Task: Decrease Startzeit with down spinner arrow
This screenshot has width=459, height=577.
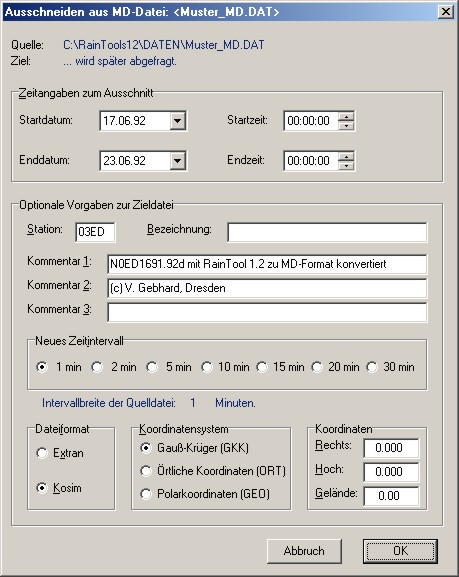Action: [346, 125]
